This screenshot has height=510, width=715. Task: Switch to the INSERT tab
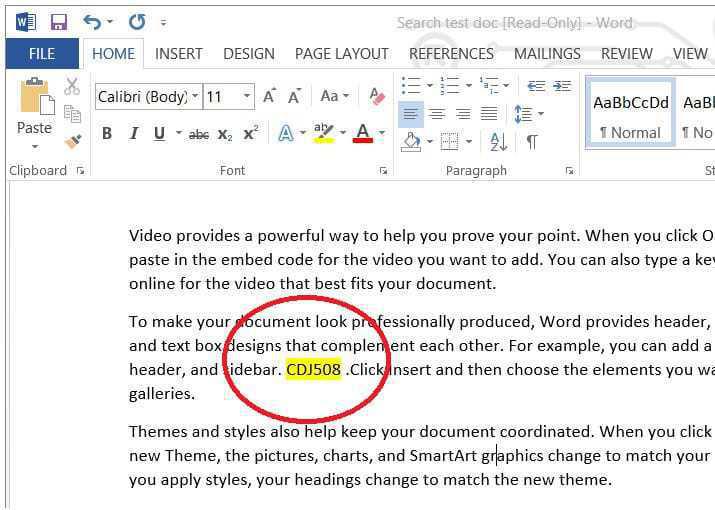pos(179,54)
